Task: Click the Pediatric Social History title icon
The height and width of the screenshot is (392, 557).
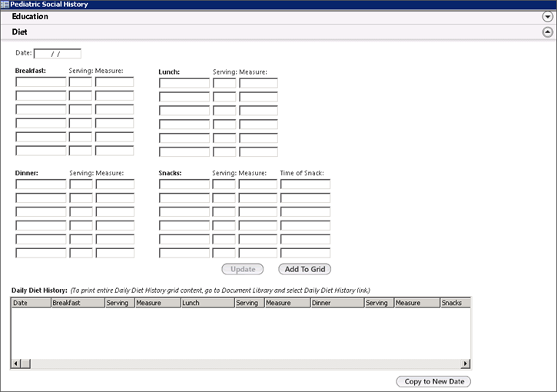Action: click(5, 5)
